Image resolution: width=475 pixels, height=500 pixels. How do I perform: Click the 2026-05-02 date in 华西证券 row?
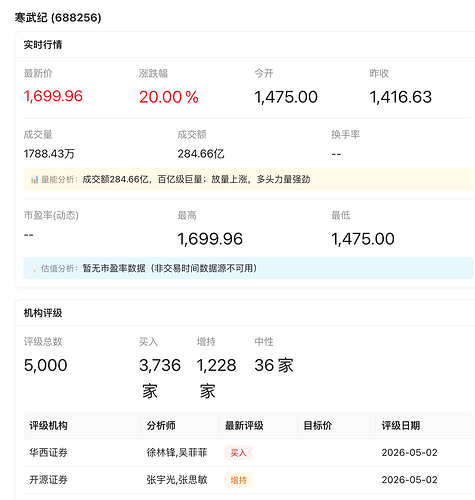(x=409, y=453)
